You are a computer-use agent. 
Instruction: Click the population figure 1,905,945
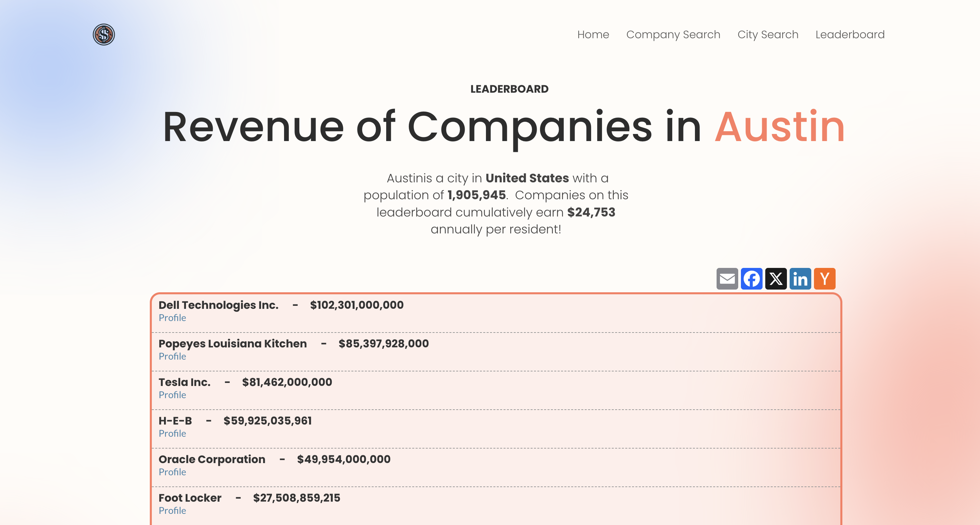476,195
